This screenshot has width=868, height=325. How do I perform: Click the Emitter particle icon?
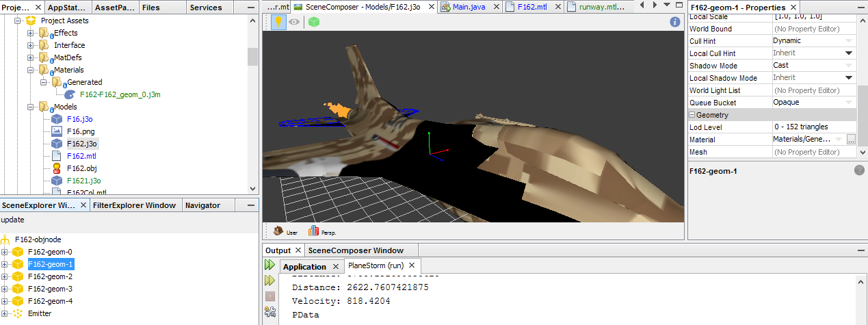coord(18,313)
